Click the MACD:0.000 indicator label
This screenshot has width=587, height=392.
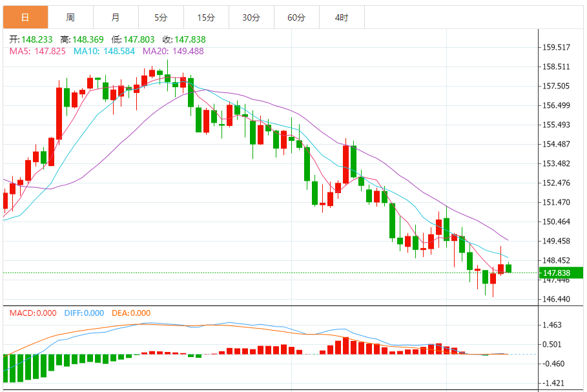[x=33, y=313]
